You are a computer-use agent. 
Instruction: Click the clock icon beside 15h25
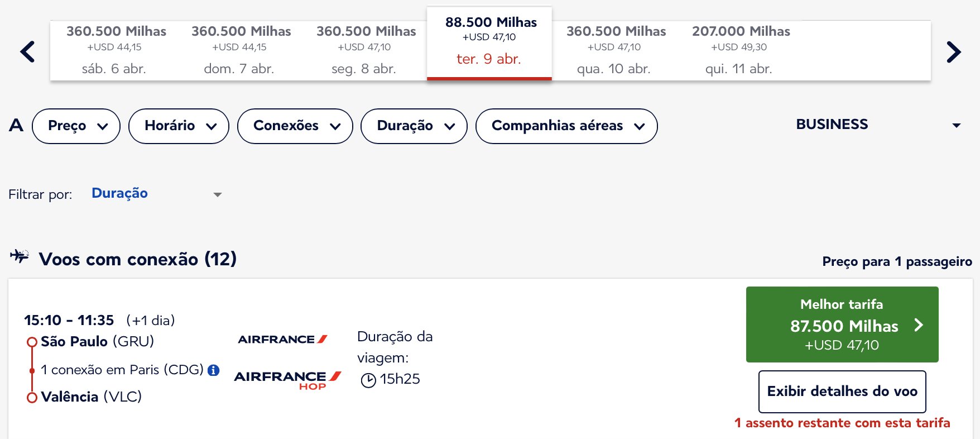(368, 380)
